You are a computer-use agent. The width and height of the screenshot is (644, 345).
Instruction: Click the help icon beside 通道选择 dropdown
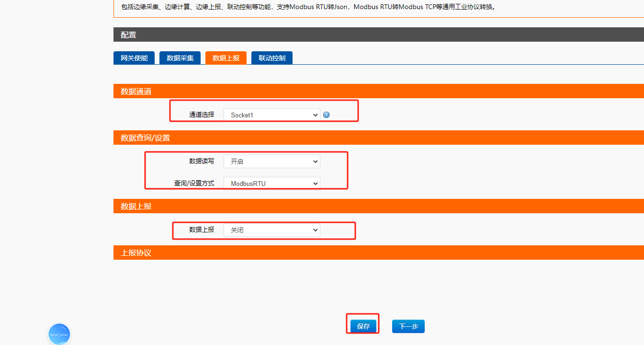click(326, 115)
